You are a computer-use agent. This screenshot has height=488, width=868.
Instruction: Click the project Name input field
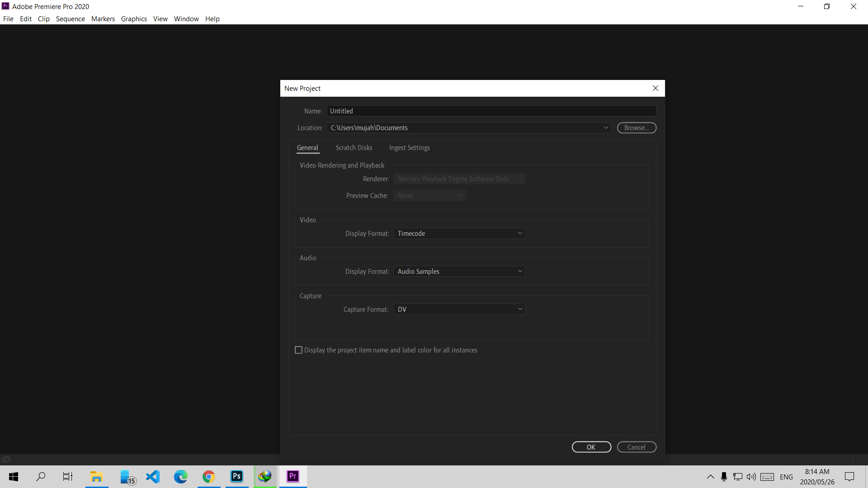click(x=491, y=111)
